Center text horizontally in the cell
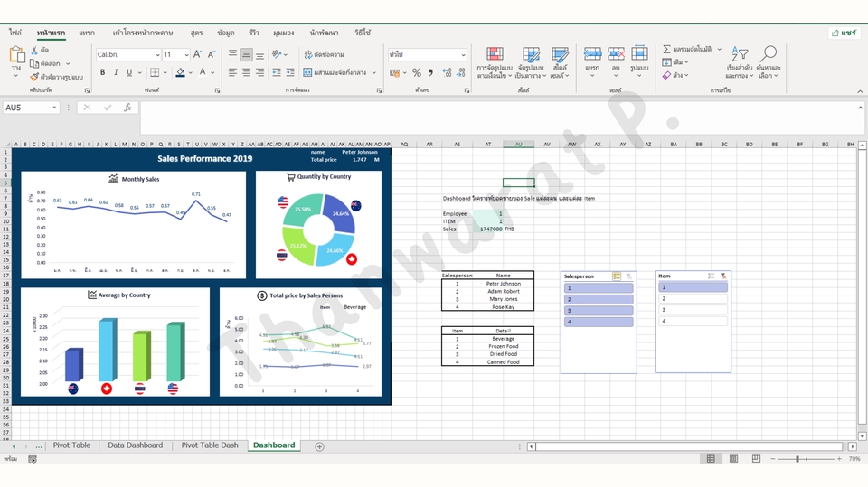The width and height of the screenshot is (868, 487). tap(246, 72)
